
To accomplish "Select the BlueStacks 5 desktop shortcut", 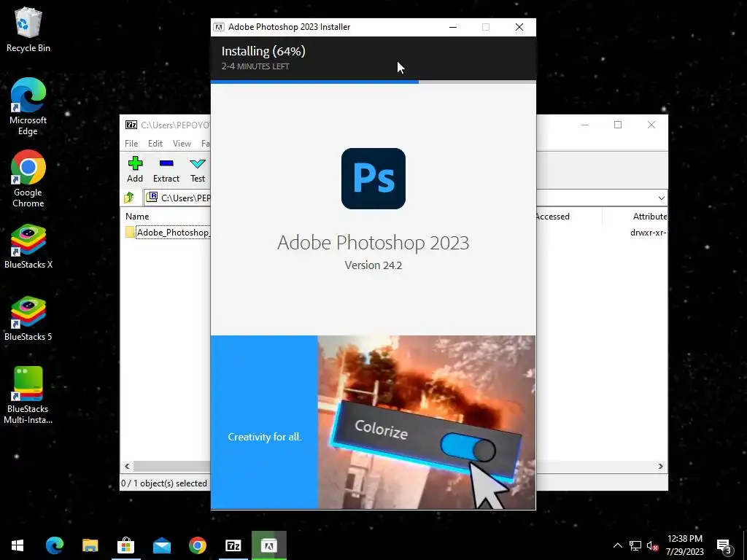I will [x=28, y=319].
